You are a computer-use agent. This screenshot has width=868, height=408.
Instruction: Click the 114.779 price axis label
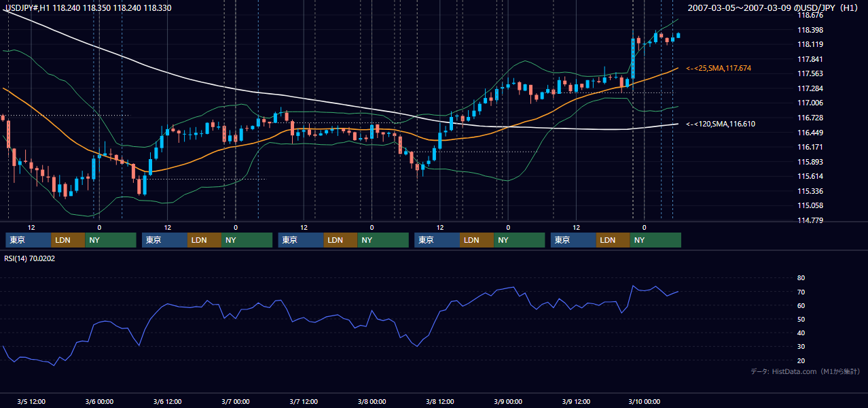(812, 220)
